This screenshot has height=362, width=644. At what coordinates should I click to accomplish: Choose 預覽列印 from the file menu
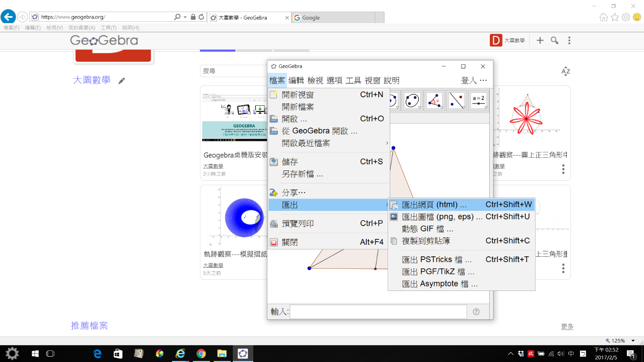(328, 223)
